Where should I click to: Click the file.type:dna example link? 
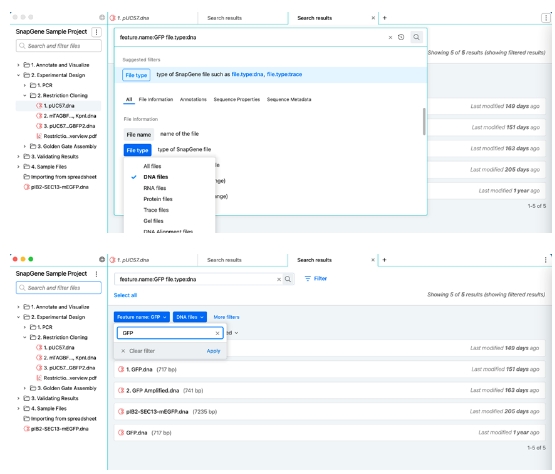[x=247, y=74]
